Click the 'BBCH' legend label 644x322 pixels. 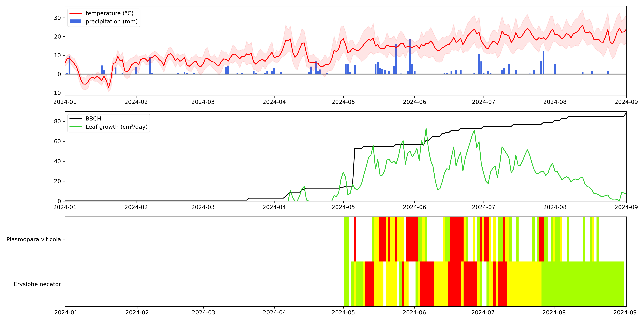pos(93,118)
